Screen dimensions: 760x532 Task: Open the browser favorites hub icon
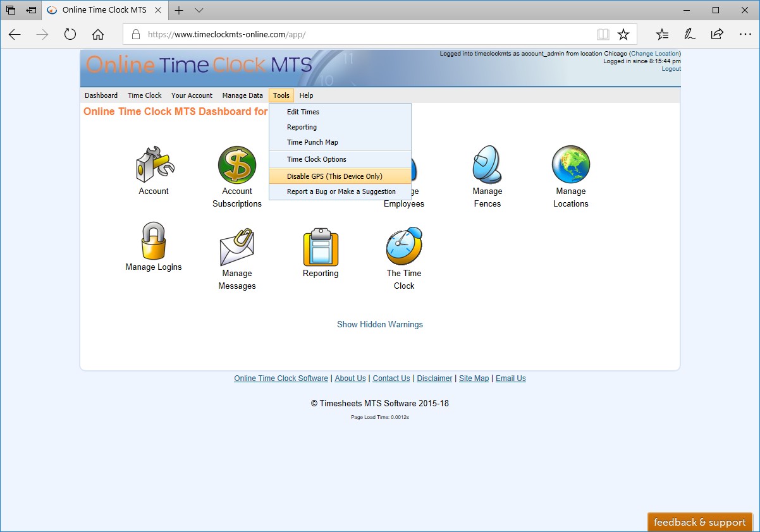click(662, 34)
